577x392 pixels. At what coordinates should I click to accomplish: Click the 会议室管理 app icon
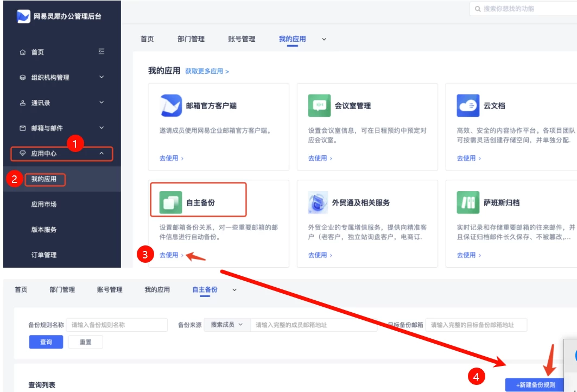[319, 106]
